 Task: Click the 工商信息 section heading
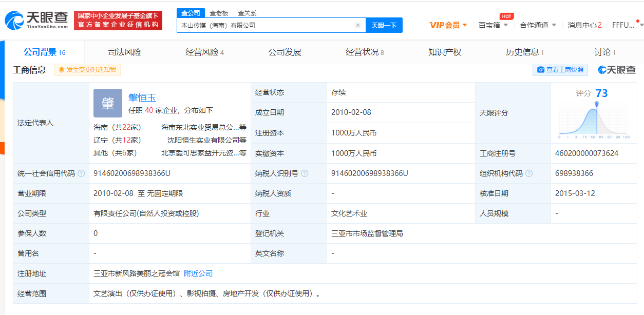pos(29,70)
